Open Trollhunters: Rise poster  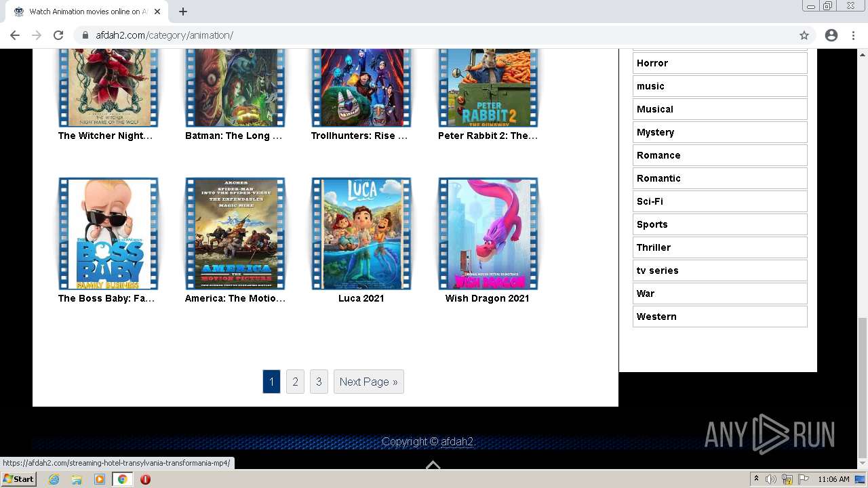coord(361,88)
